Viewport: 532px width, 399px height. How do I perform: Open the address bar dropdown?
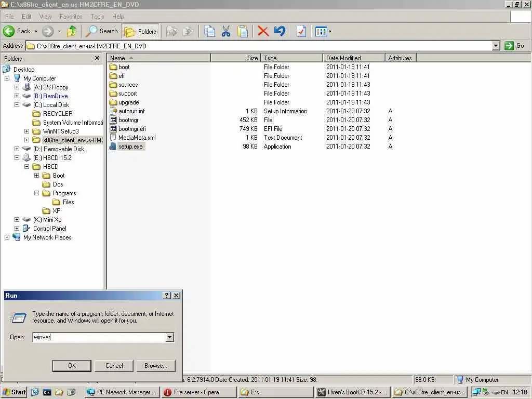(x=496, y=46)
